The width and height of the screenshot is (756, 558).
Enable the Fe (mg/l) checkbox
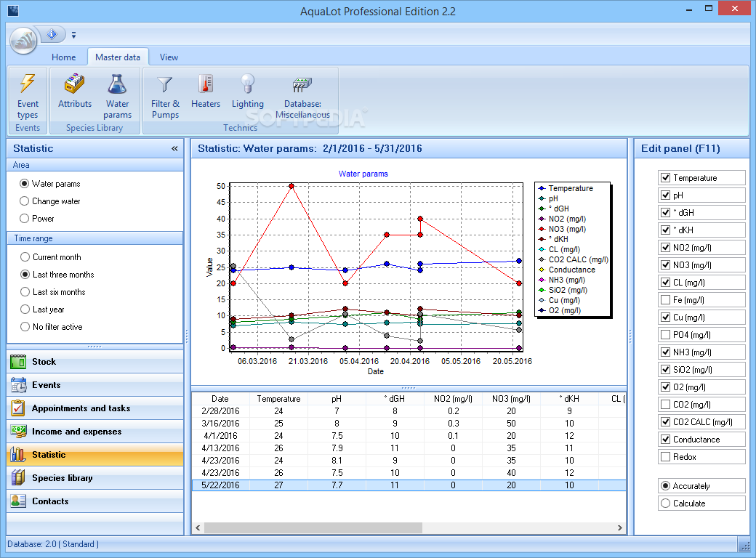[665, 300]
